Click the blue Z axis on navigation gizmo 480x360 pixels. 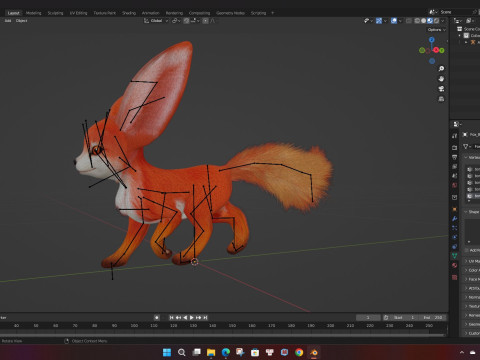click(432, 39)
